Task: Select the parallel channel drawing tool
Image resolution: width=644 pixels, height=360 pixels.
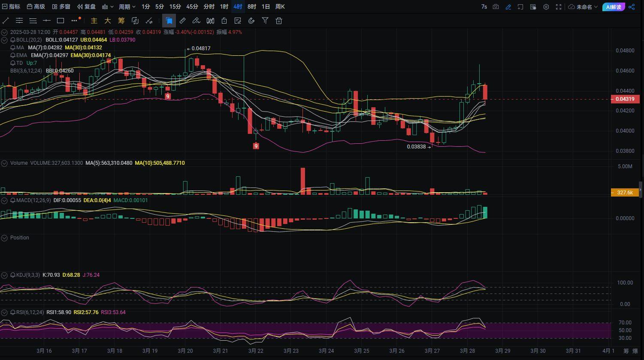Action: tap(19, 21)
